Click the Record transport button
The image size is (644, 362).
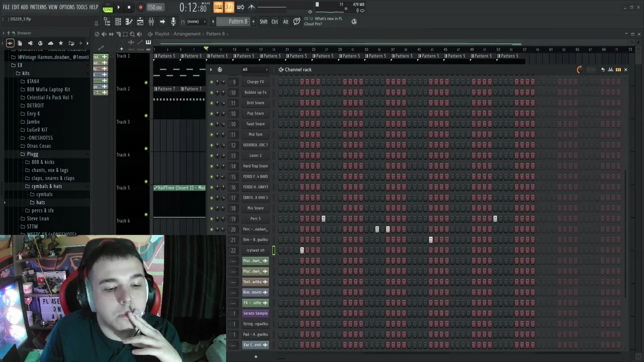coord(140,7)
